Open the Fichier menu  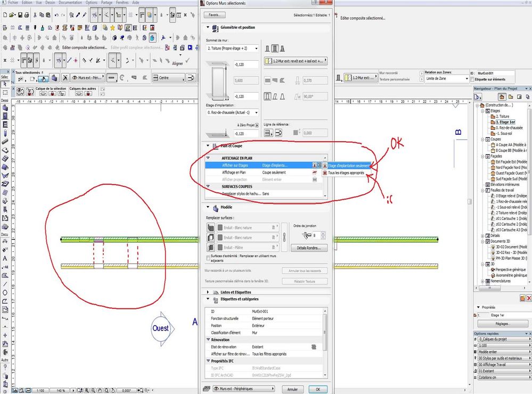tap(13, 2)
